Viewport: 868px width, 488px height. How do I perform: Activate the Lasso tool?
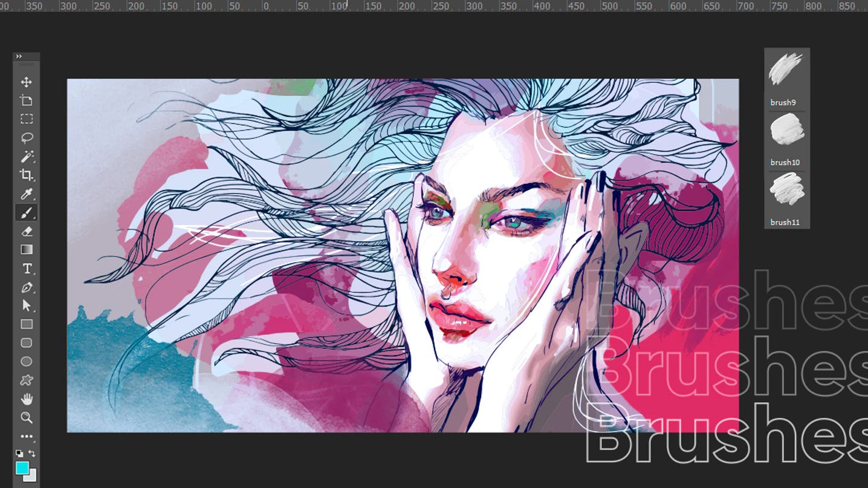tap(27, 138)
